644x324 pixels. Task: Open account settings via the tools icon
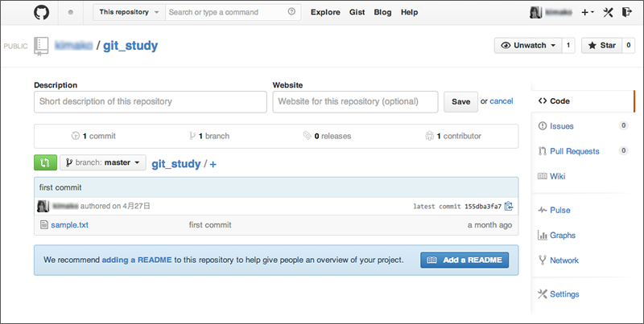[609, 13]
